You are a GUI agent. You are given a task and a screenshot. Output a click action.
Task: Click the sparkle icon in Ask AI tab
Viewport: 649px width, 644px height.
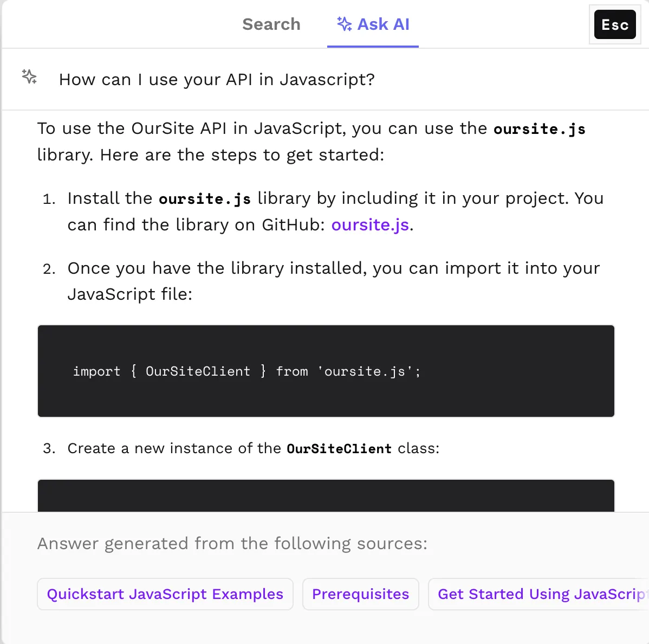(x=345, y=24)
